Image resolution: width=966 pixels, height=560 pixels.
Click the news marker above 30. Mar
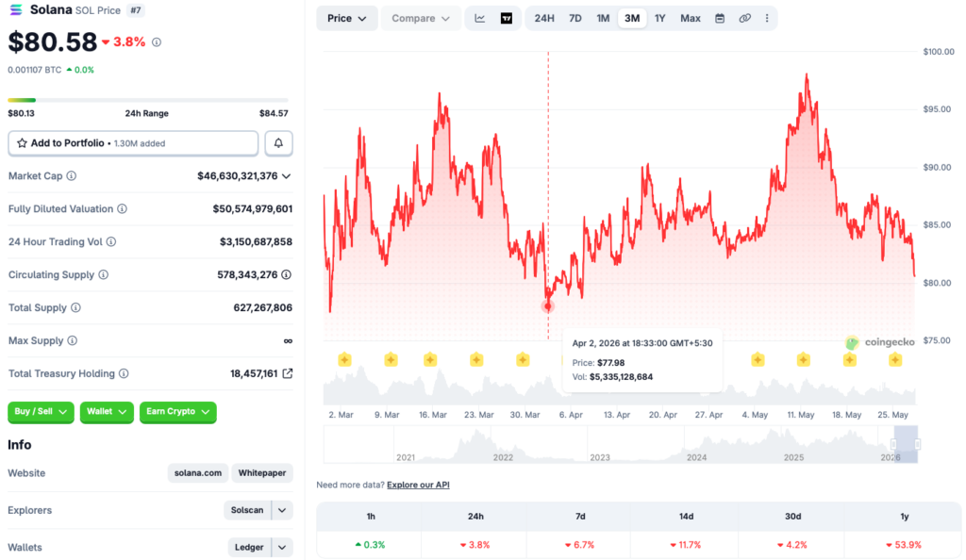coord(523,359)
